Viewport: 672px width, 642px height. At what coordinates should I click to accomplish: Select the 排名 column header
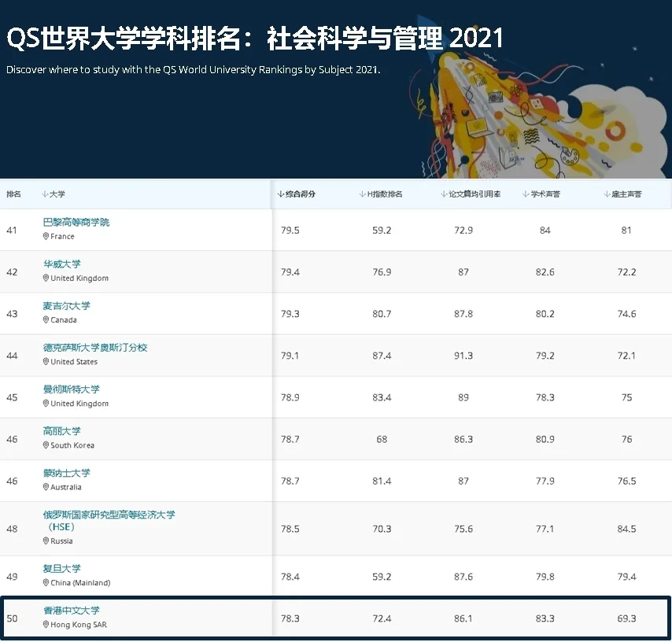coord(14,194)
